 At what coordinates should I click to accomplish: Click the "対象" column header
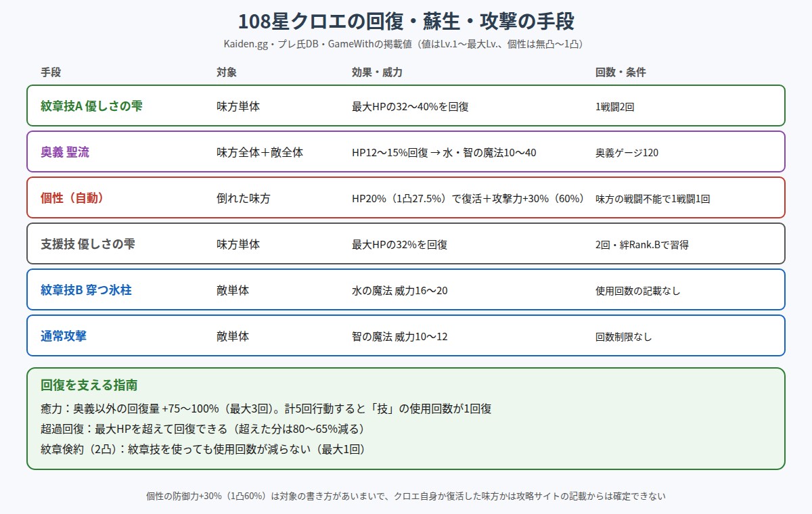227,72
